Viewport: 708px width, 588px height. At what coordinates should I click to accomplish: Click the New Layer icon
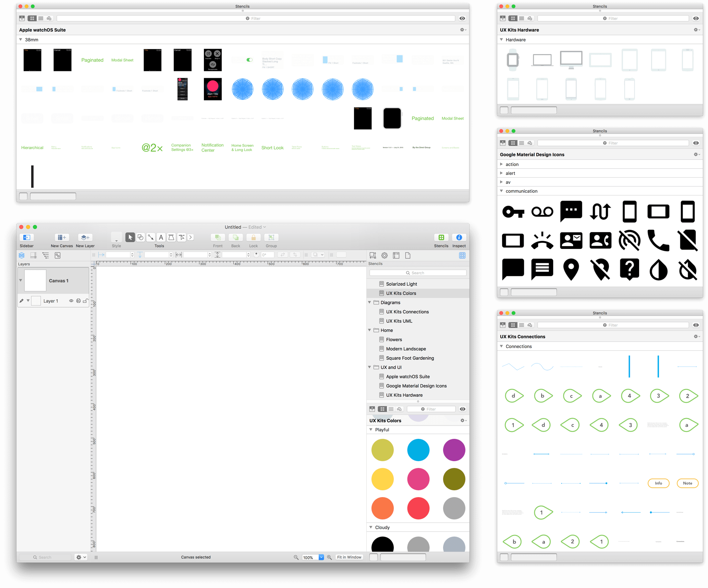click(x=85, y=236)
